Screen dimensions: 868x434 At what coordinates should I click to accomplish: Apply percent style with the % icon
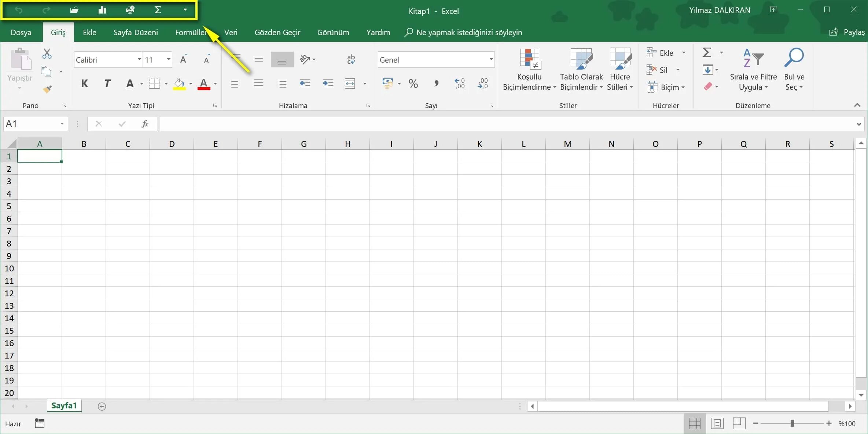click(413, 84)
